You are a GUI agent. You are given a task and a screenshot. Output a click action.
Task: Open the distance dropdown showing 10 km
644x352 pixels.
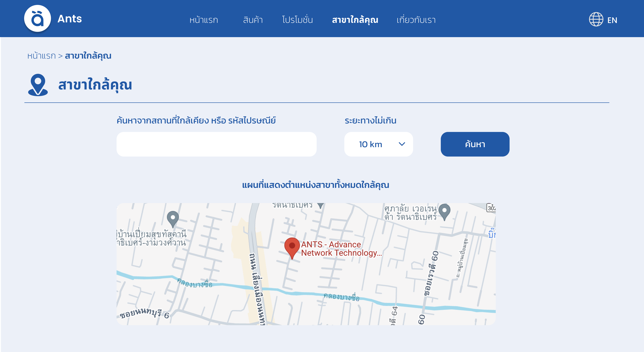pyautogui.click(x=378, y=144)
